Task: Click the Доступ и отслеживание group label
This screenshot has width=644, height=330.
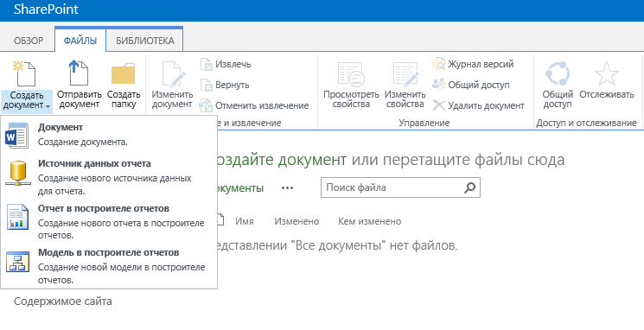Action: coord(586,123)
